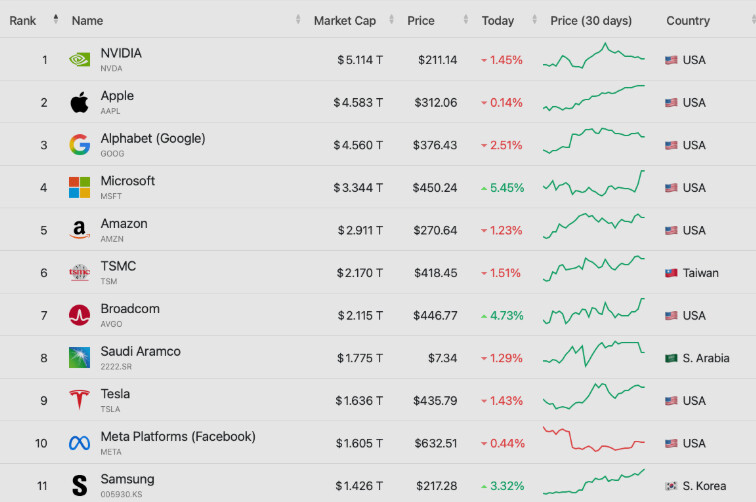The image size is (756, 502).
Task: Click the NVIDIA logo icon
Action: (80, 60)
